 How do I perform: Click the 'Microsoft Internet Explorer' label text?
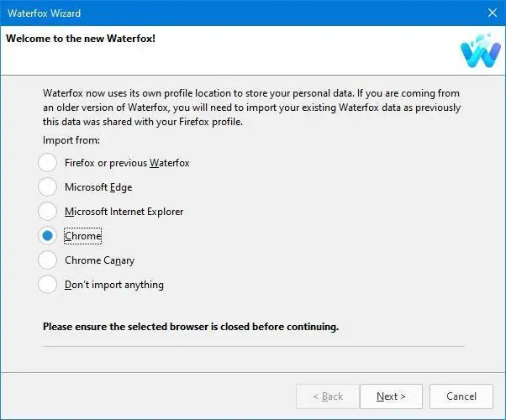124,212
